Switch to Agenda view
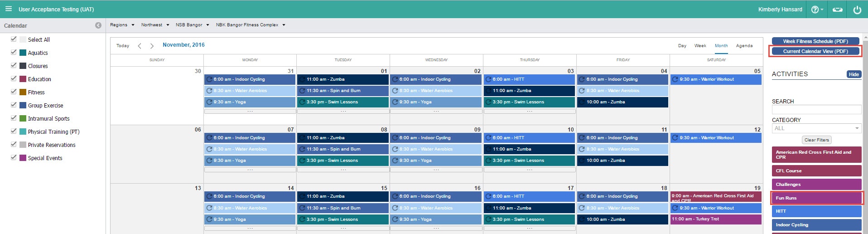 (744, 46)
